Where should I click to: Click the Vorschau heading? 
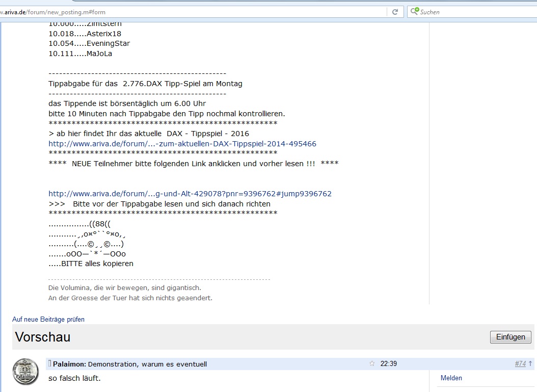point(43,337)
